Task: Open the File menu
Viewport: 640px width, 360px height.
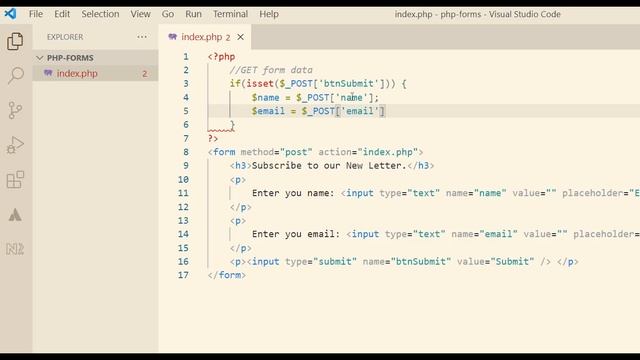Action: (36, 14)
